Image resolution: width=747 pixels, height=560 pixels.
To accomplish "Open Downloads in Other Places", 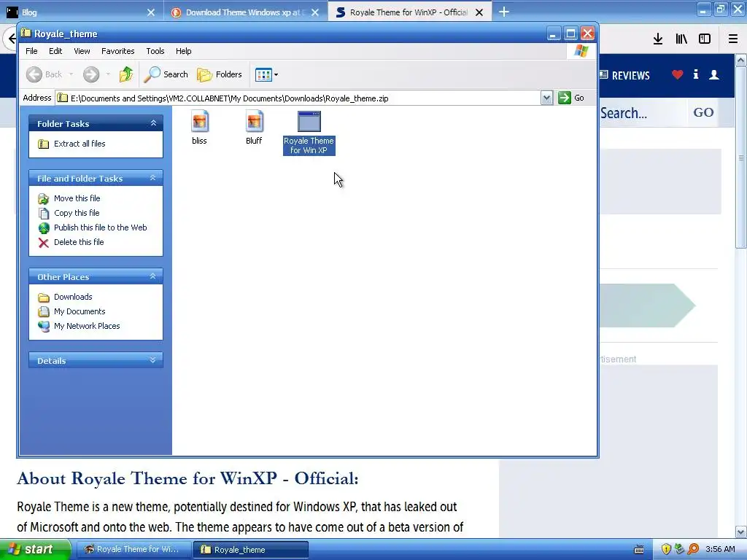I will [72, 297].
